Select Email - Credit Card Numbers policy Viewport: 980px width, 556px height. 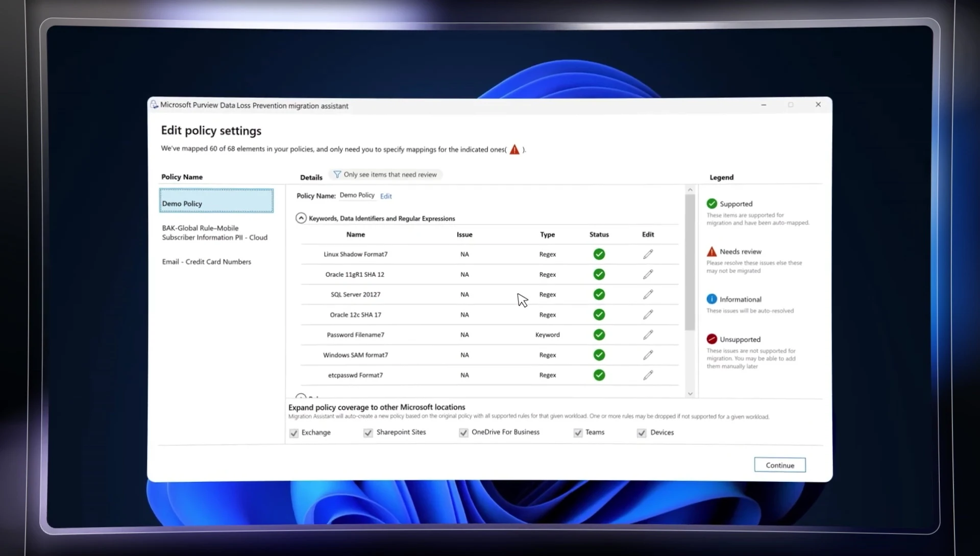click(207, 262)
